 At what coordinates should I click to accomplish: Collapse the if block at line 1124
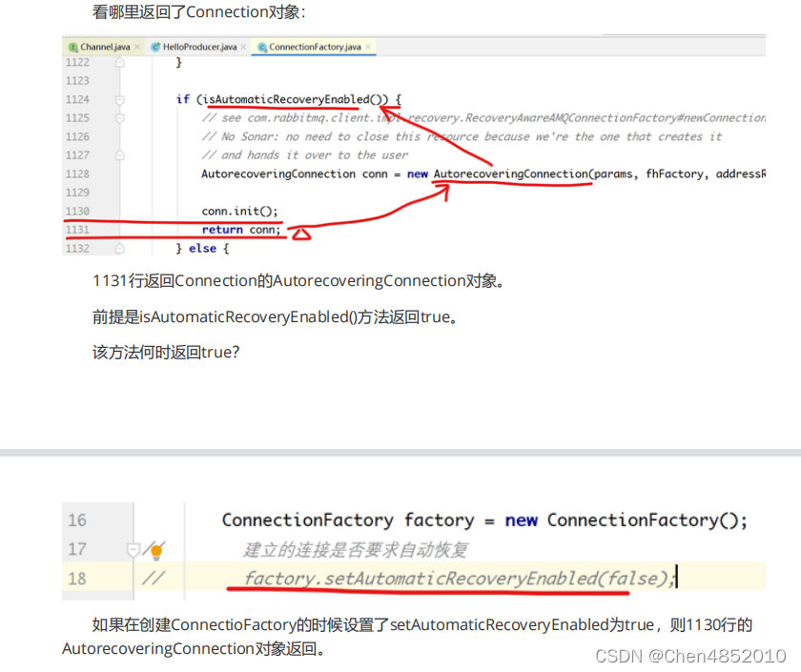point(119,99)
